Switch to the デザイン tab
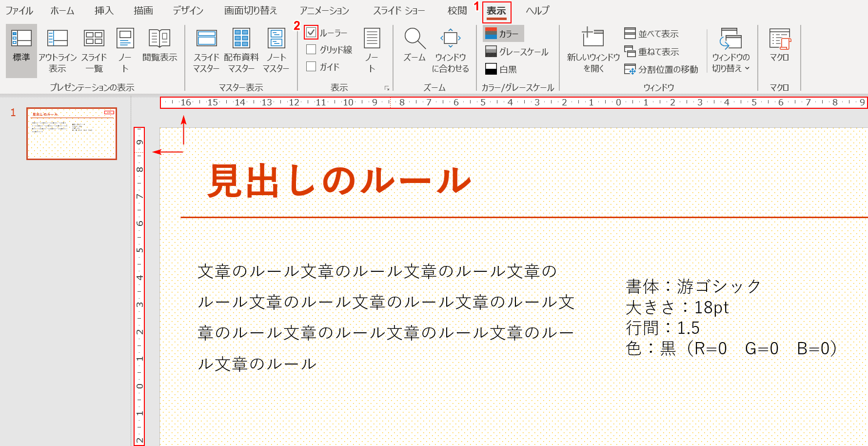This screenshot has height=446, width=868. [188, 11]
